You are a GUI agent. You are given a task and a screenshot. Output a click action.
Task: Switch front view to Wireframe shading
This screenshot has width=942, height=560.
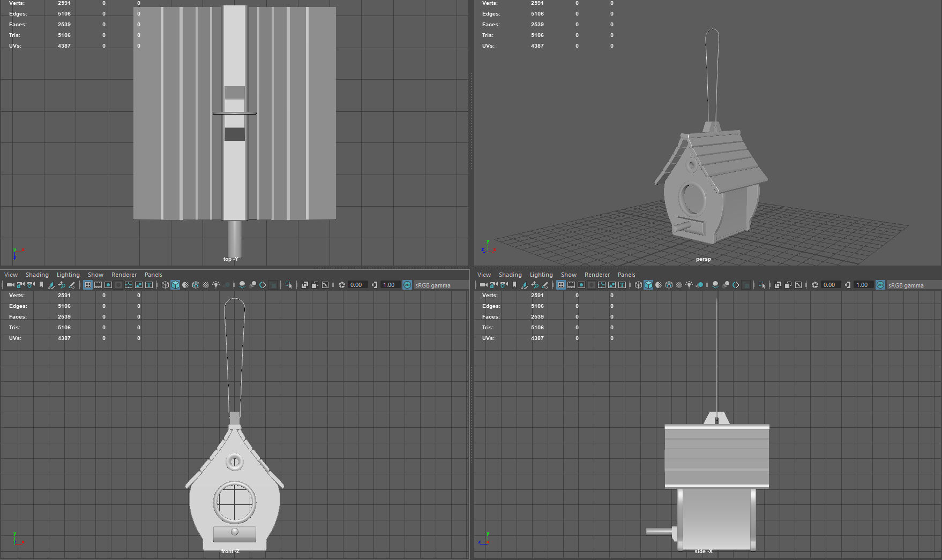[165, 285]
